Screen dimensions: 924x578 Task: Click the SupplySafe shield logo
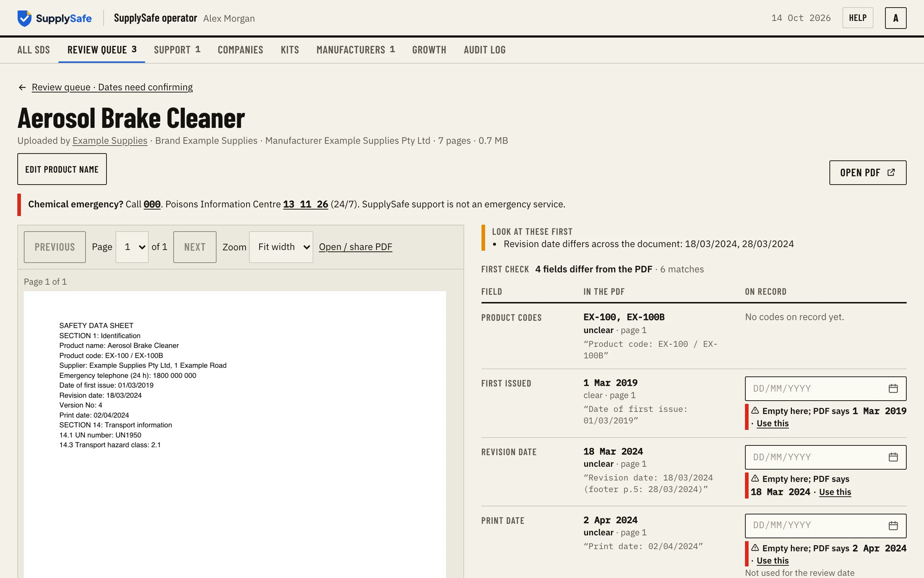(25, 18)
